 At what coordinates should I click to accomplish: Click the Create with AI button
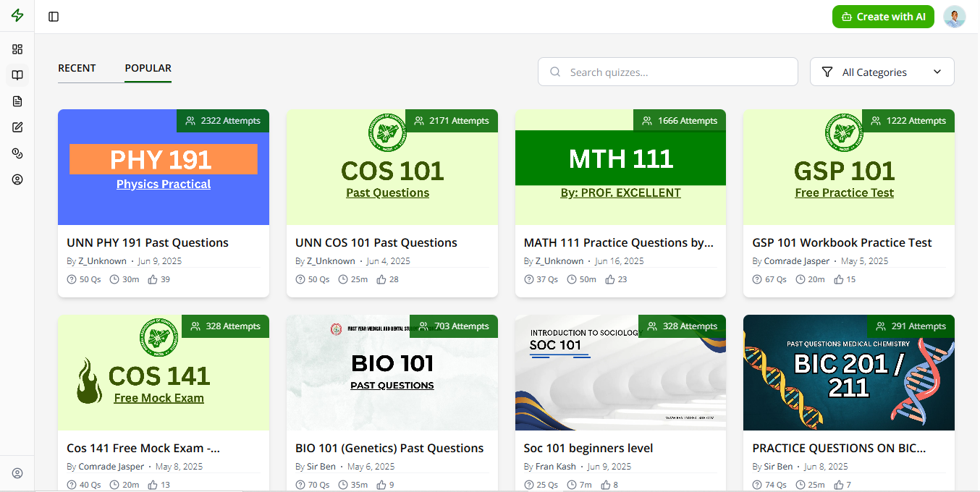883,16
